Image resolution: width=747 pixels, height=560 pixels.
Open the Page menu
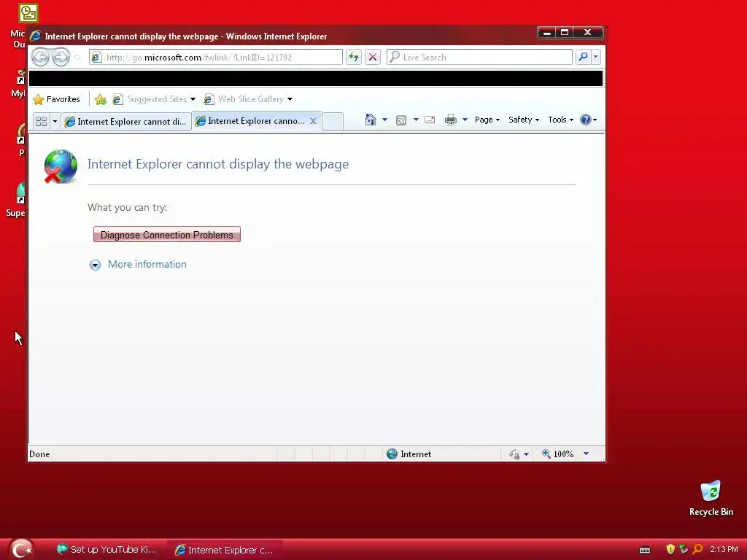[487, 120]
